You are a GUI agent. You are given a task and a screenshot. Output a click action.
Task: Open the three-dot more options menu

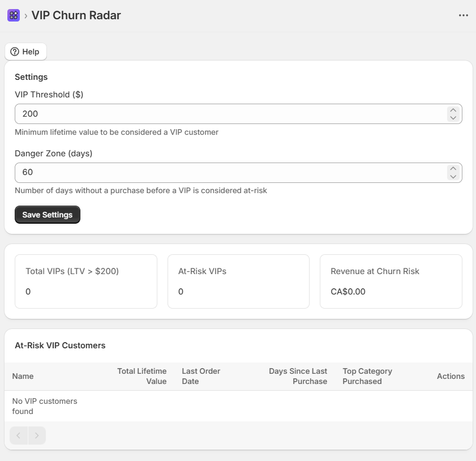click(463, 15)
